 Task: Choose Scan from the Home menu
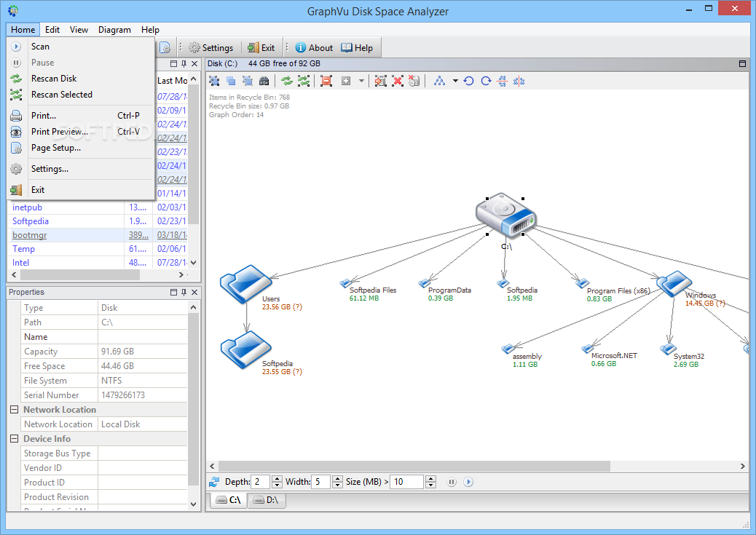(81, 47)
